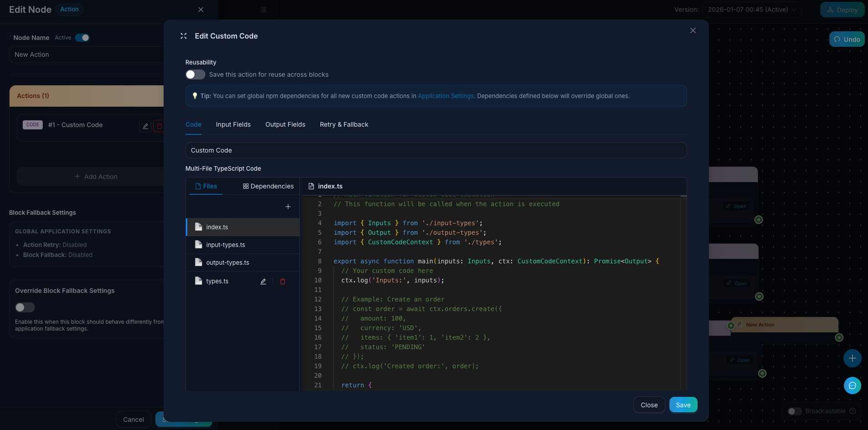Disable the Active toggle next to Node Name
This screenshot has width=868, height=430.
[82, 38]
